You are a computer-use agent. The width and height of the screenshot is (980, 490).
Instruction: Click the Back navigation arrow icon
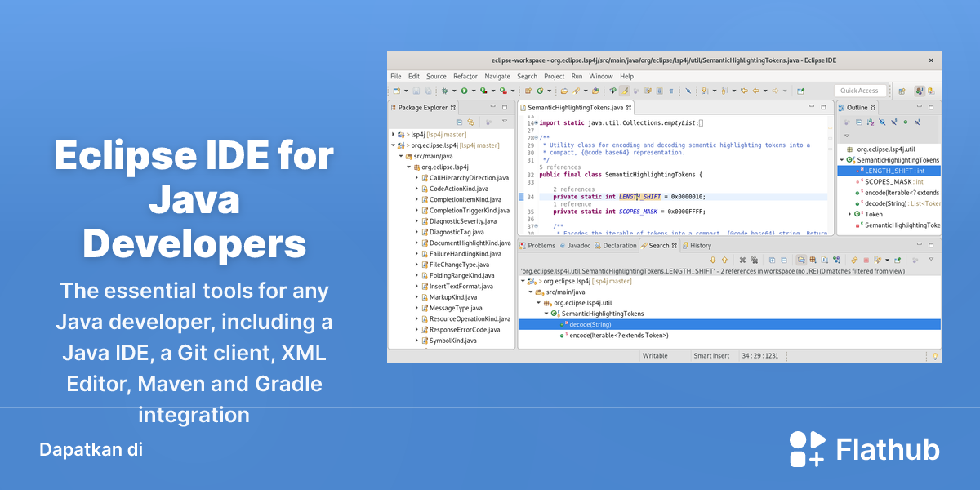pos(755,91)
